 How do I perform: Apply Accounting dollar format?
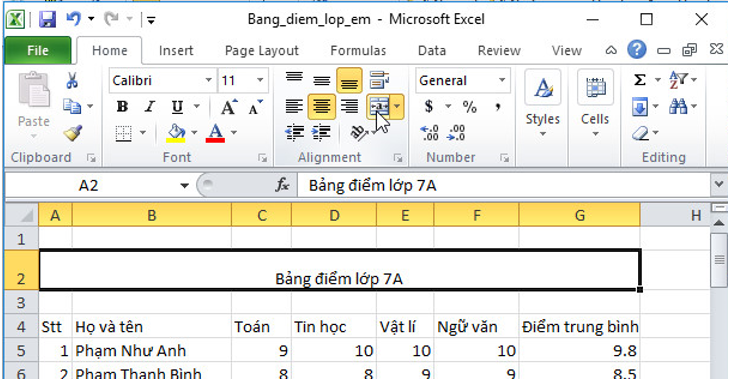click(429, 107)
